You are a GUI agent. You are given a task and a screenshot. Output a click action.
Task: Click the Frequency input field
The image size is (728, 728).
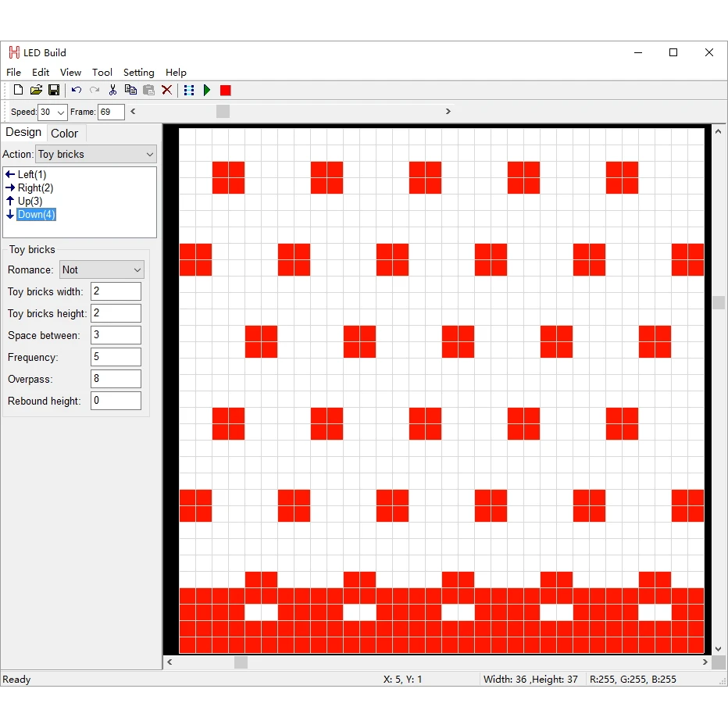click(116, 357)
